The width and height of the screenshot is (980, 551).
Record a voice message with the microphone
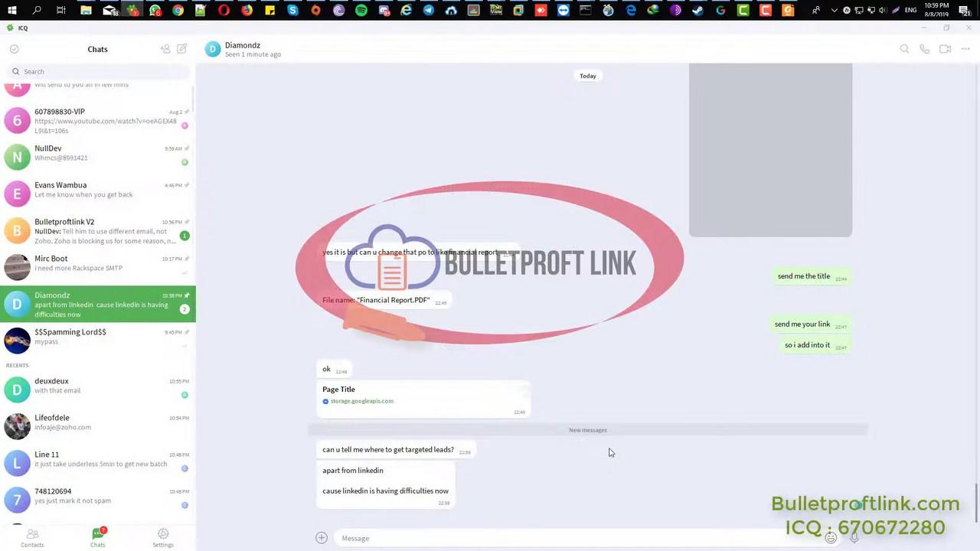[854, 538]
